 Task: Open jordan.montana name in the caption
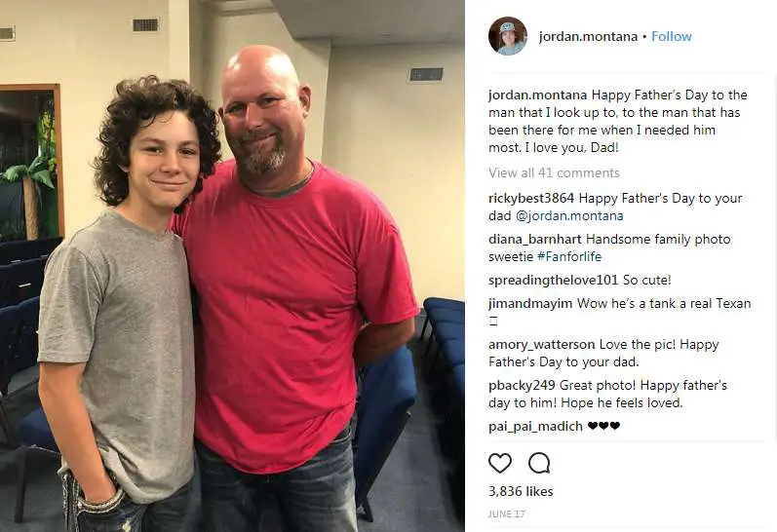(537, 95)
